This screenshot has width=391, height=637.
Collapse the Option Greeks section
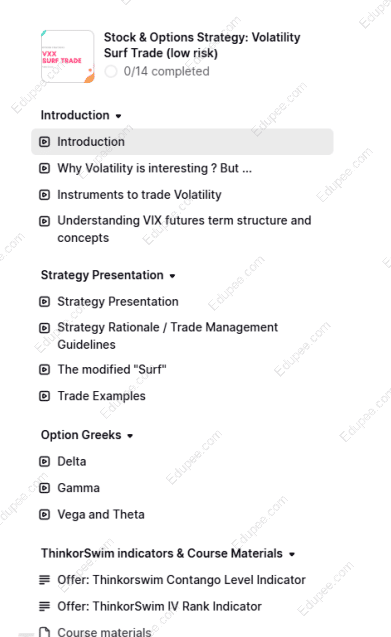(x=130, y=436)
